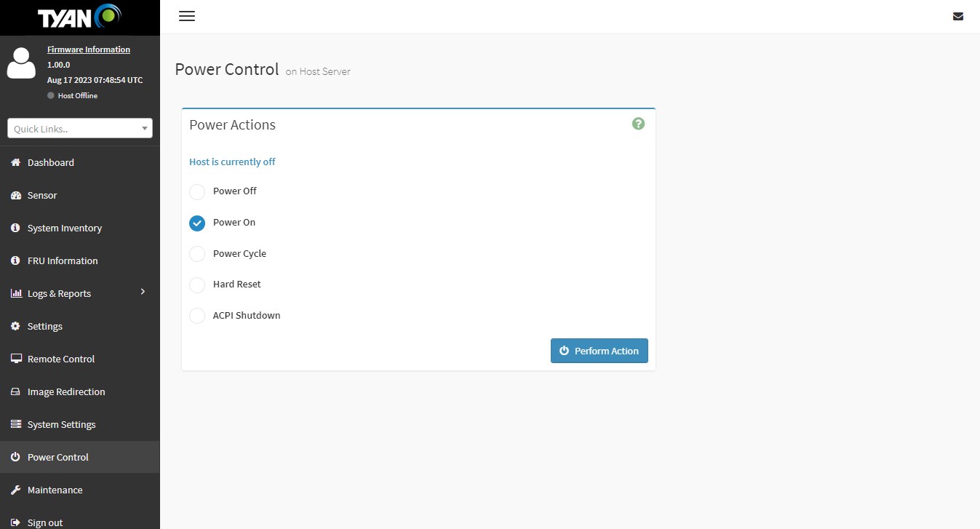980x529 pixels.
Task: Click the Maintenance wrench icon
Action: coord(15,490)
